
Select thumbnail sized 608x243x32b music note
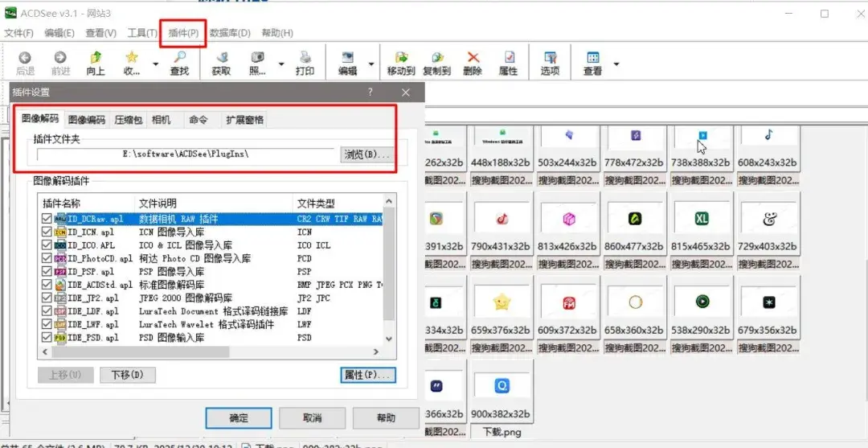(x=768, y=149)
